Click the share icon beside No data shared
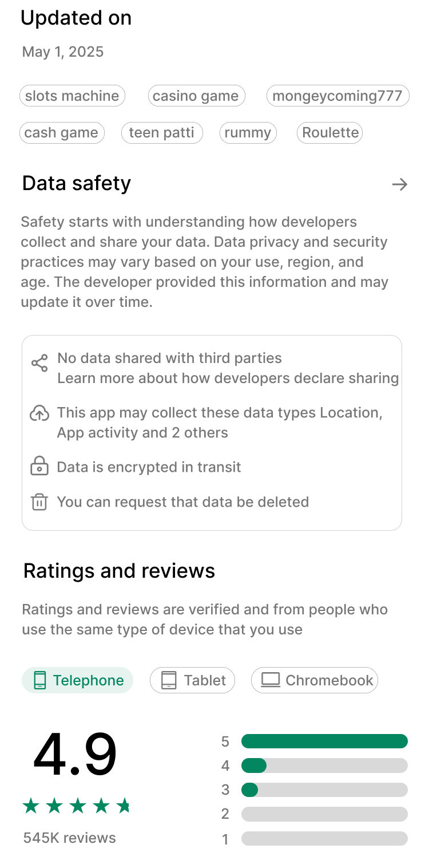The image size is (429, 868). coord(39,363)
